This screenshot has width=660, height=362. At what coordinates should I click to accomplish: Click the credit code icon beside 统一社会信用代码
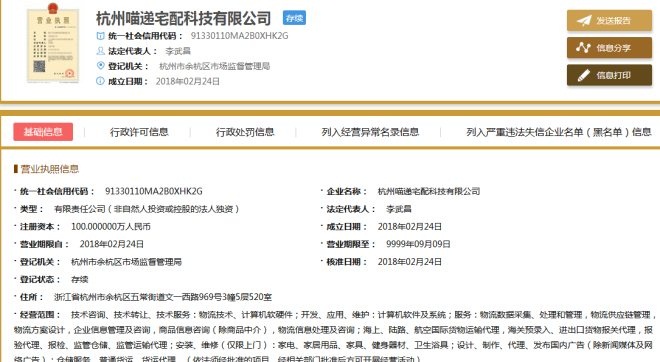click(100, 36)
